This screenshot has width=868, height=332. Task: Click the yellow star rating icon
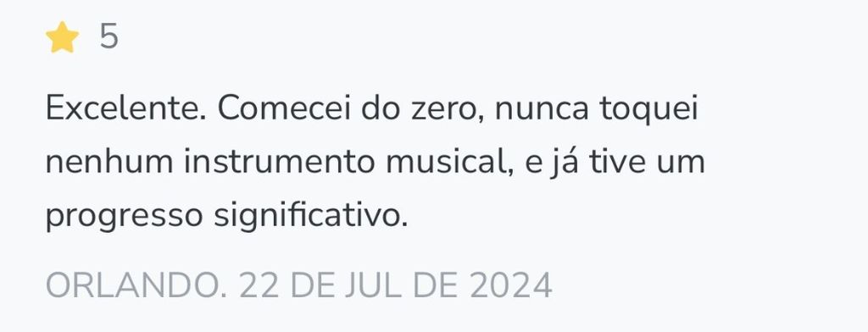(62, 37)
